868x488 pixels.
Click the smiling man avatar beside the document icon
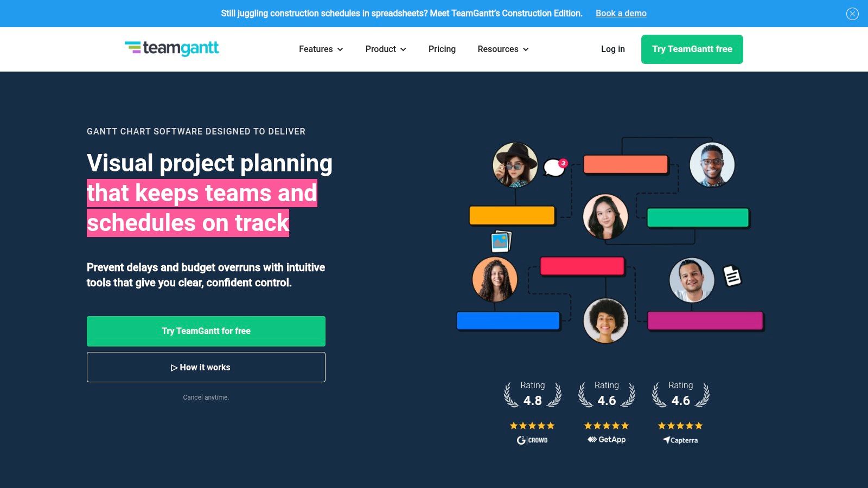[692, 280]
